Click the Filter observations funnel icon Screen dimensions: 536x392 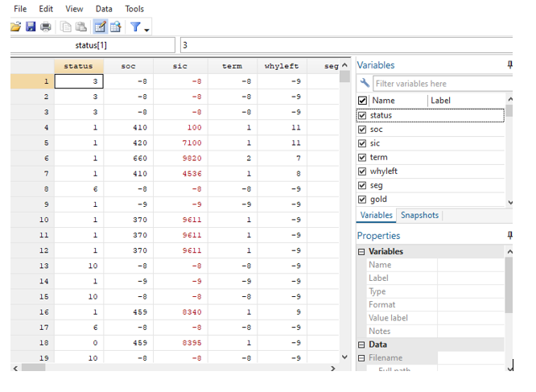tap(135, 27)
